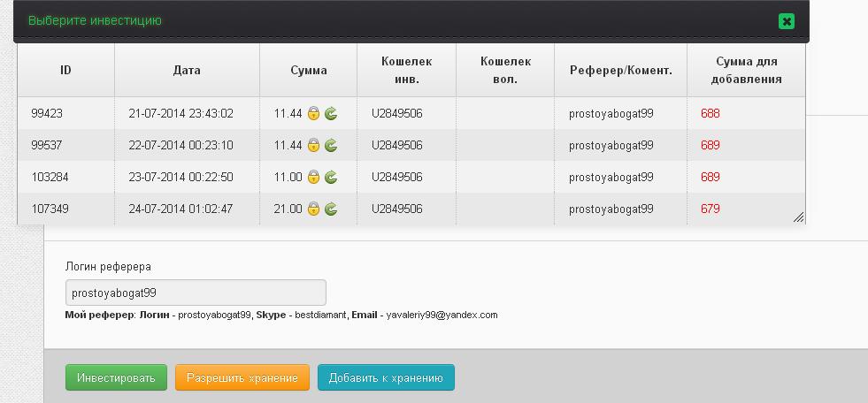868x403 pixels.
Task: Click the 'Инвестировать' green button
Action: pos(116,377)
